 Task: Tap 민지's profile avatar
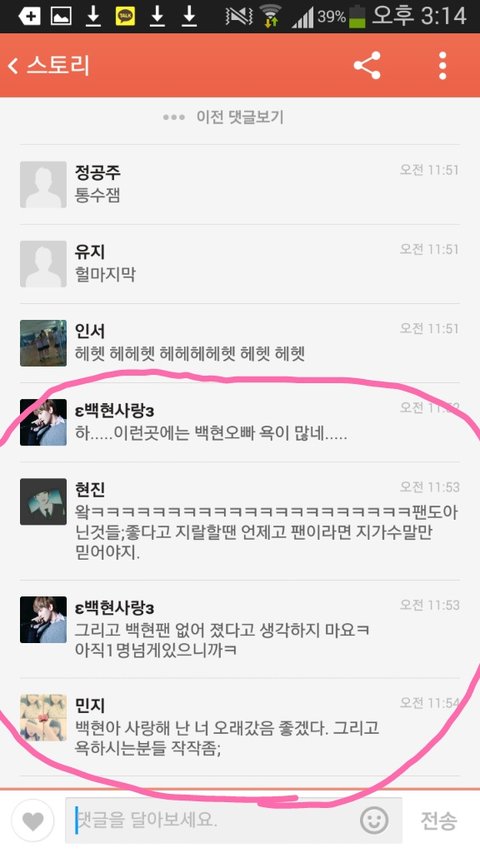[x=43, y=718]
